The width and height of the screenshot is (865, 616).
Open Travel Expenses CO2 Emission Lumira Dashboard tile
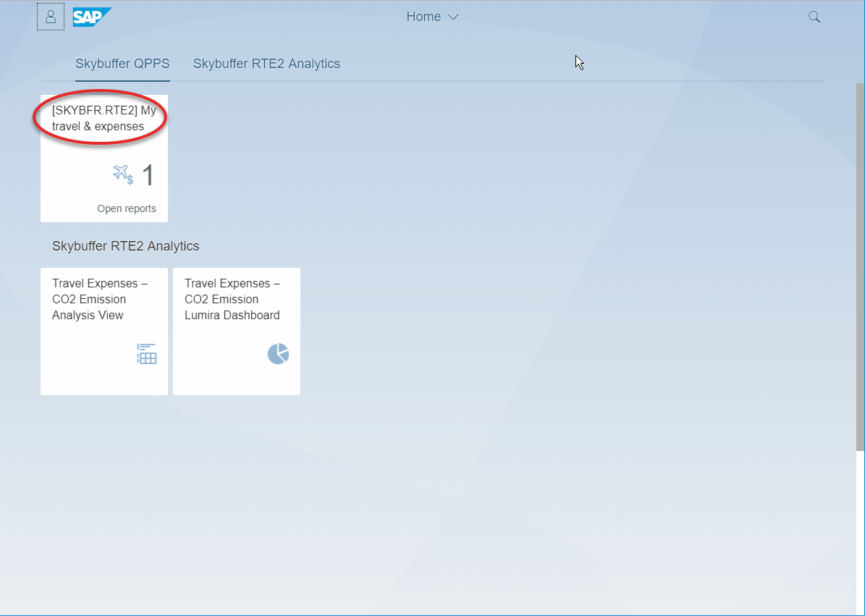coord(237,332)
